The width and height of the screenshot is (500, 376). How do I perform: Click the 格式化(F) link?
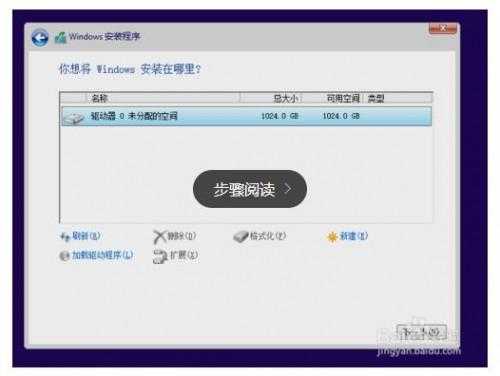[268, 236]
